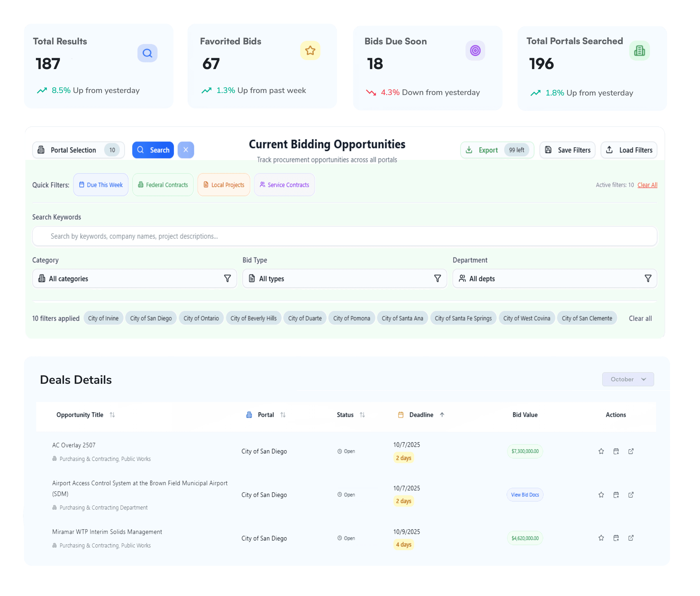This screenshot has height=596, width=700.
Task: Click funnel icon in Category dropdown
Action: (227, 278)
